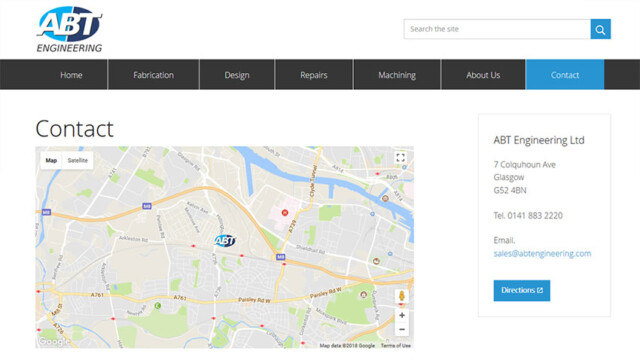Screen dimensions: 640x360
Task: Open the Home menu item
Action: click(x=71, y=75)
